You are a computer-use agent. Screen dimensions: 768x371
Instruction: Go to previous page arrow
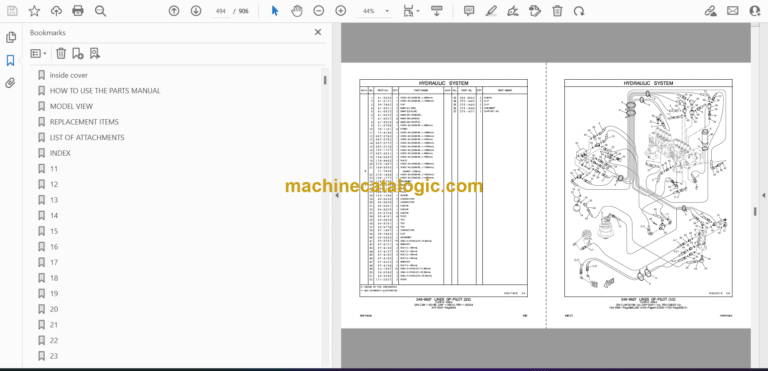pyautogui.click(x=174, y=11)
